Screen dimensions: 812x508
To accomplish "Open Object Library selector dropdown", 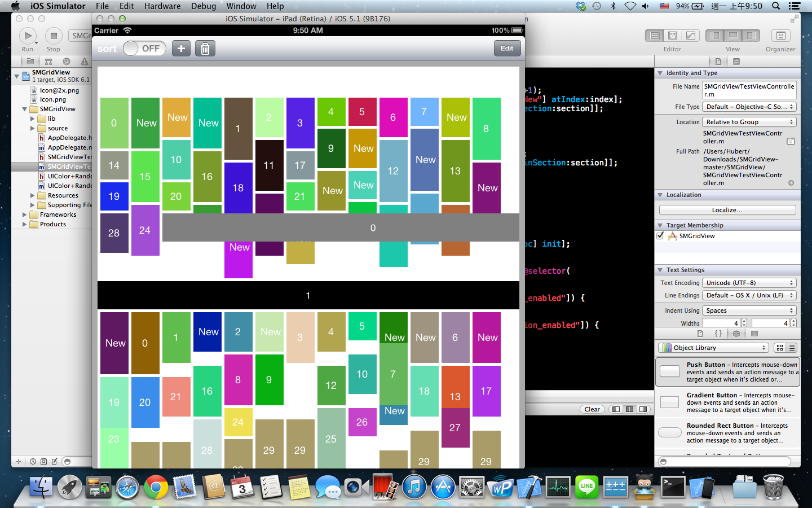I will point(713,348).
